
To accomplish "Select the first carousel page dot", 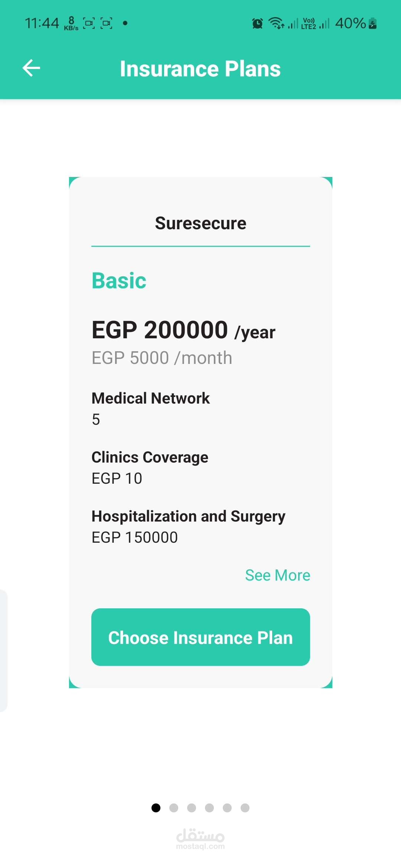I will coord(156,808).
